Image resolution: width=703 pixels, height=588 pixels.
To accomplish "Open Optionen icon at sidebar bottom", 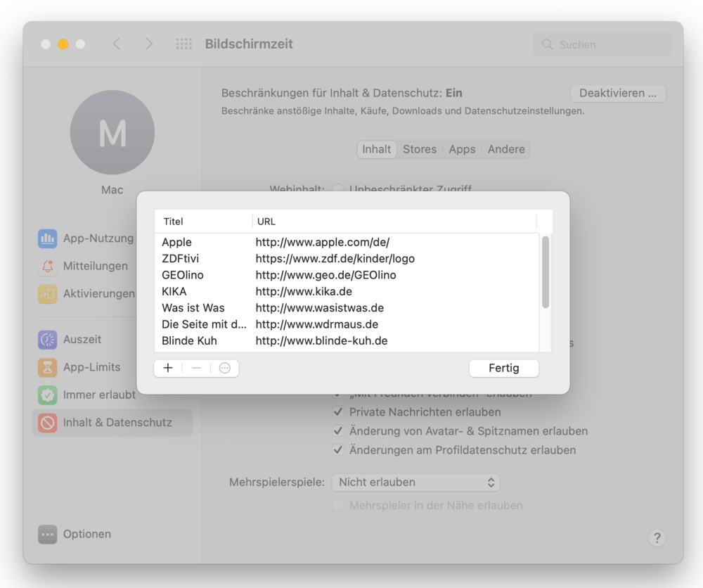I will pos(47,535).
